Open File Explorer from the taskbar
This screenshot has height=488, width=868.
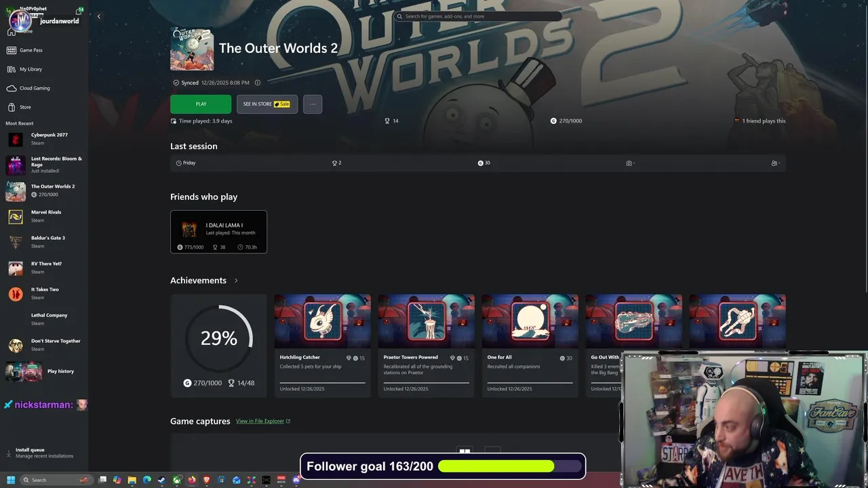(x=132, y=480)
